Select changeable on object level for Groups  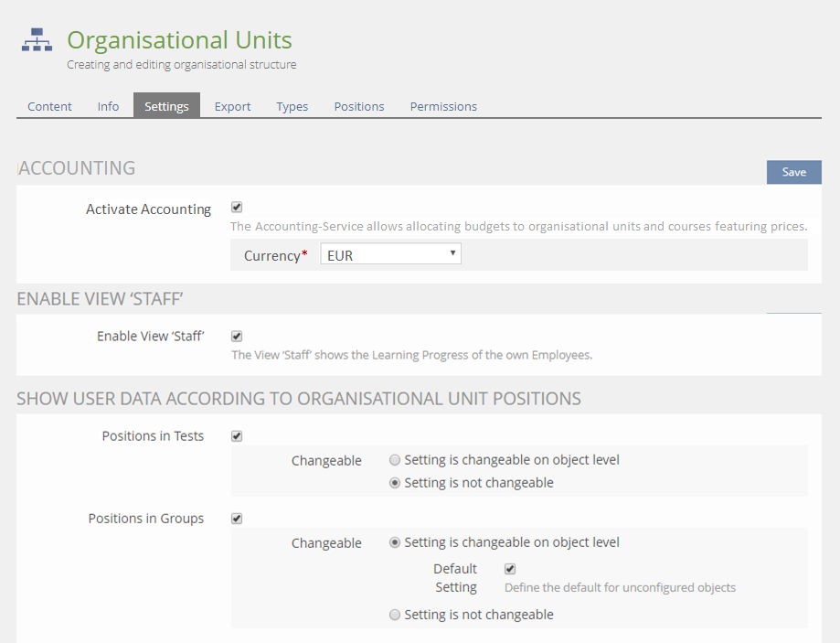[395, 542]
